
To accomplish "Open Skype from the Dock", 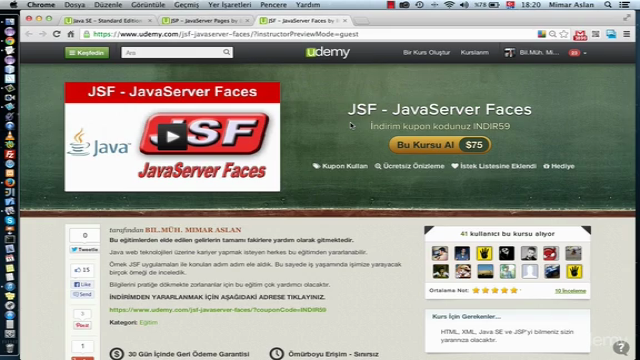I will click(x=10, y=220).
